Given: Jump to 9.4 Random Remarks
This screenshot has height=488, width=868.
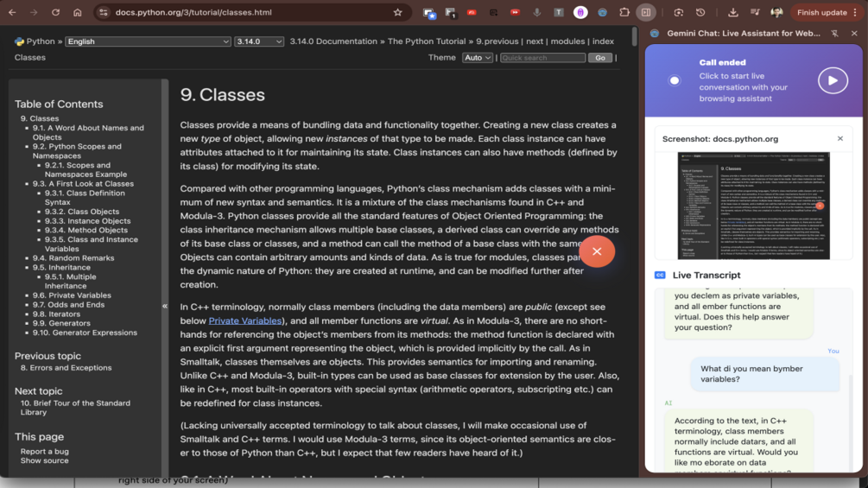Looking at the screenshot, I should (x=73, y=258).
